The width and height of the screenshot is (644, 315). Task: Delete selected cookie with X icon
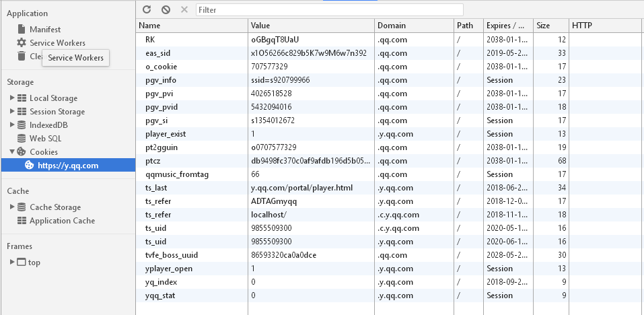tap(184, 9)
